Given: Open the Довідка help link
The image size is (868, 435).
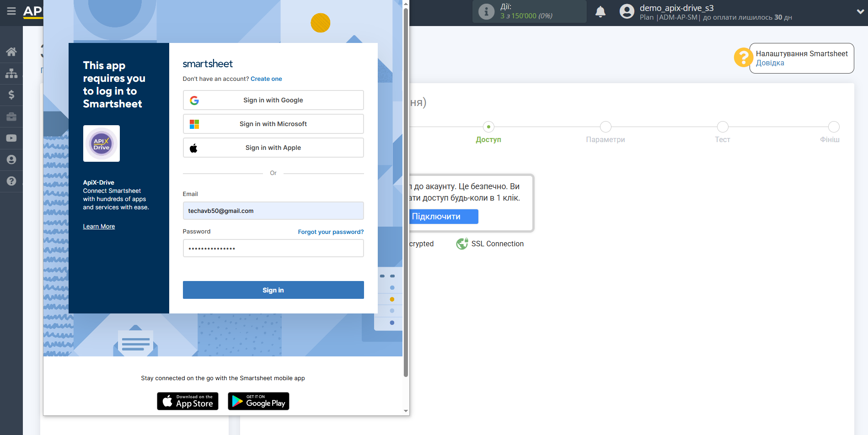Looking at the screenshot, I should tap(770, 63).
